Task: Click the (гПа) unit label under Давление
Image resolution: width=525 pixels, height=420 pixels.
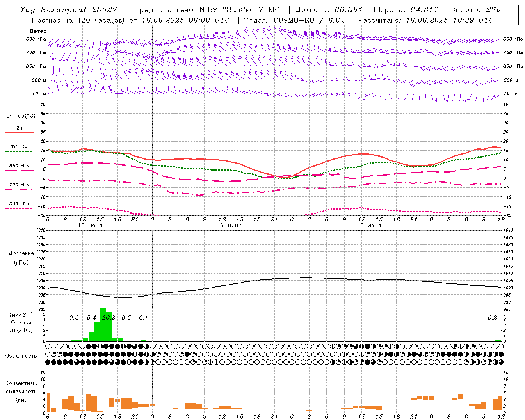Action: point(21,262)
